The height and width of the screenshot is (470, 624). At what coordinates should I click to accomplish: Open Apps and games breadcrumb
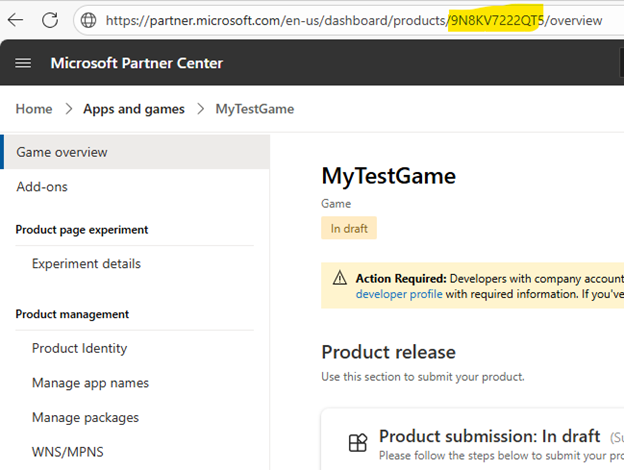coord(134,109)
